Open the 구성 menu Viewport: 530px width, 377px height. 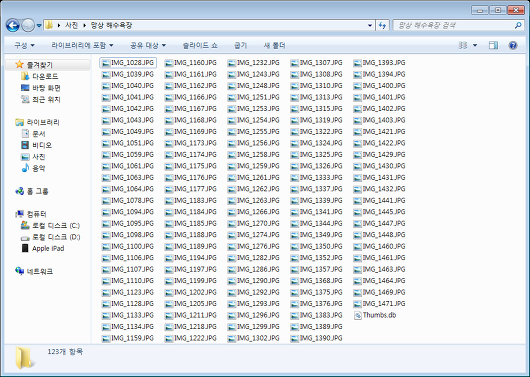pos(24,45)
